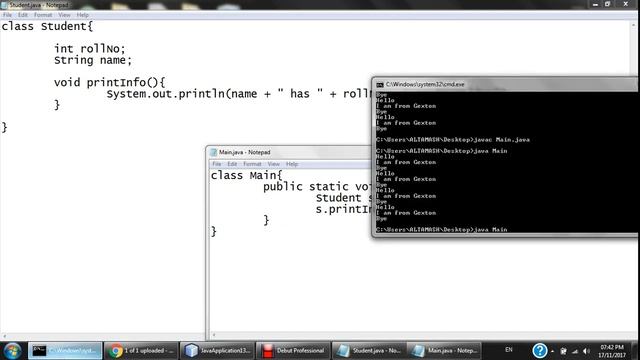Show hidden tray icons arrow
This screenshot has height=360, width=640.
tap(552, 351)
